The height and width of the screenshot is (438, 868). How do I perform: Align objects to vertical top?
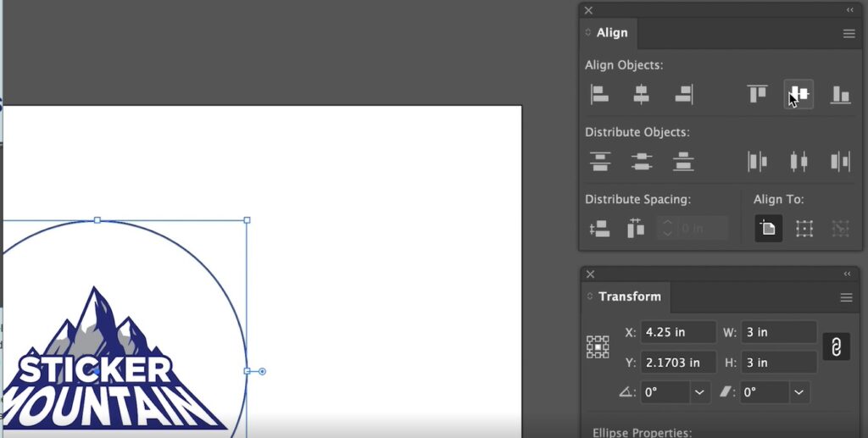point(757,94)
